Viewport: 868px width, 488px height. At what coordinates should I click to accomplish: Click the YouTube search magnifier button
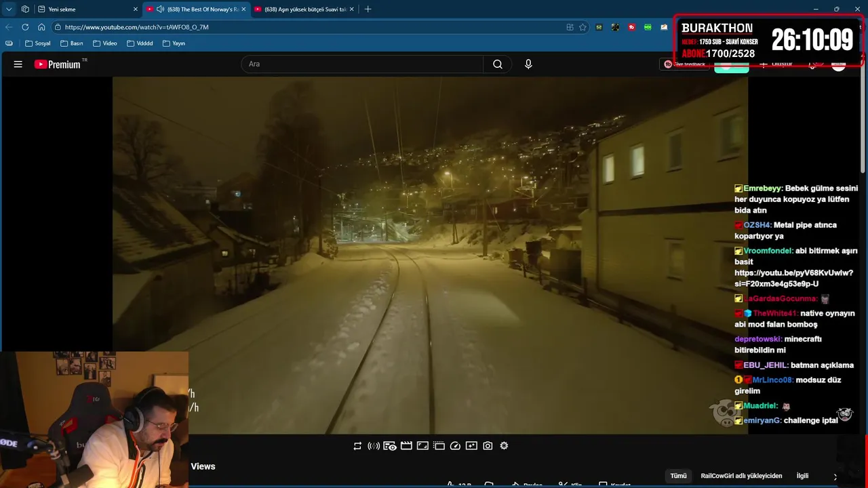(x=498, y=64)
